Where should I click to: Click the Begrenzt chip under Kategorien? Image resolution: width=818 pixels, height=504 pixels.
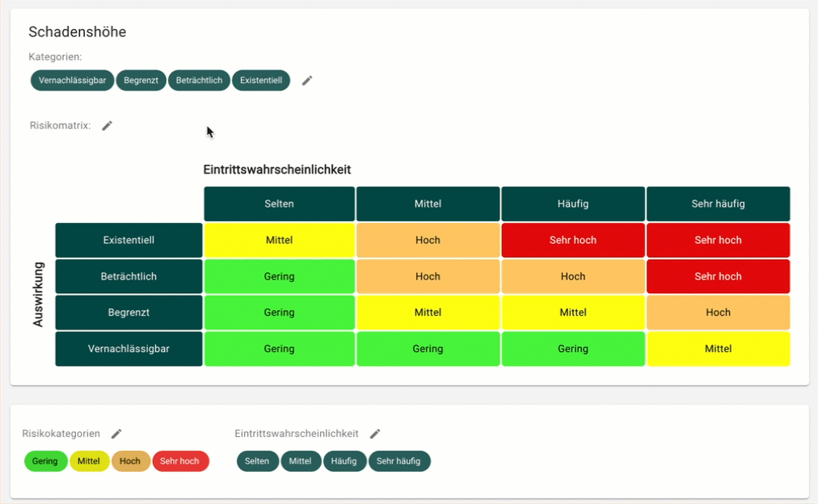tap(141, 81)
